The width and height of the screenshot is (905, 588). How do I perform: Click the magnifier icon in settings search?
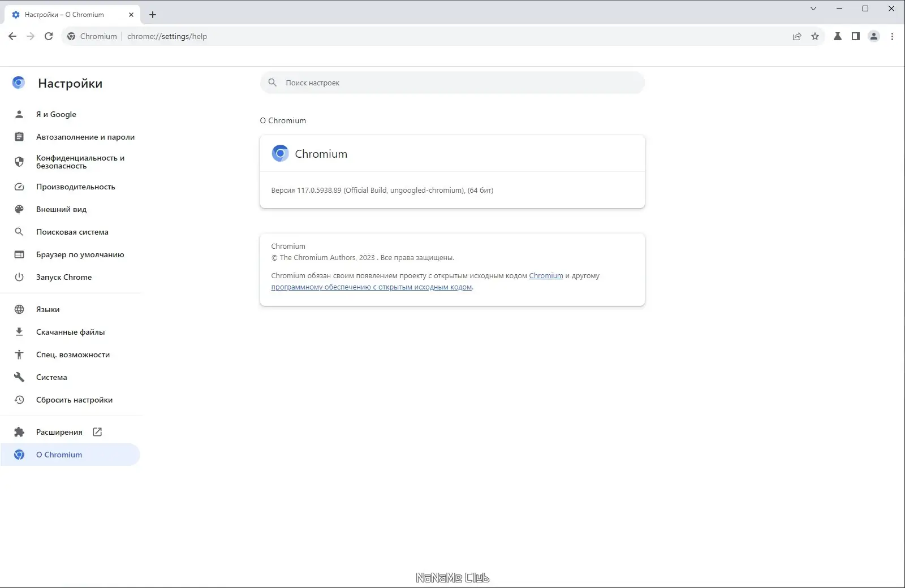click(x=272, y=83)
